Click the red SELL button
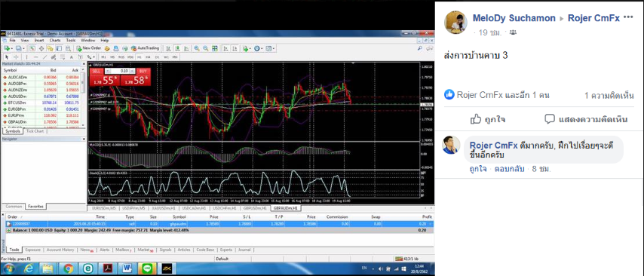 (x=96, y=71)
